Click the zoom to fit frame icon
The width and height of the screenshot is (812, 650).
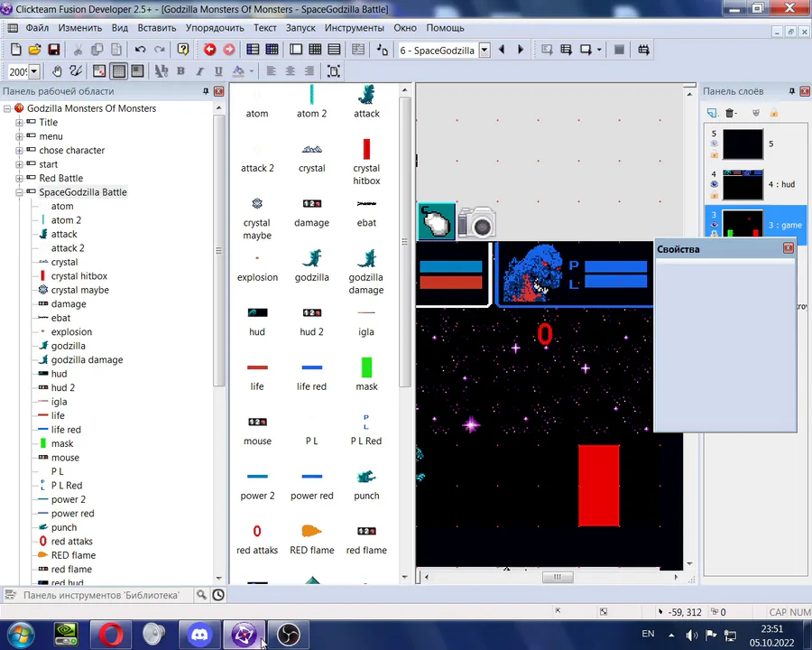point(334,71)
